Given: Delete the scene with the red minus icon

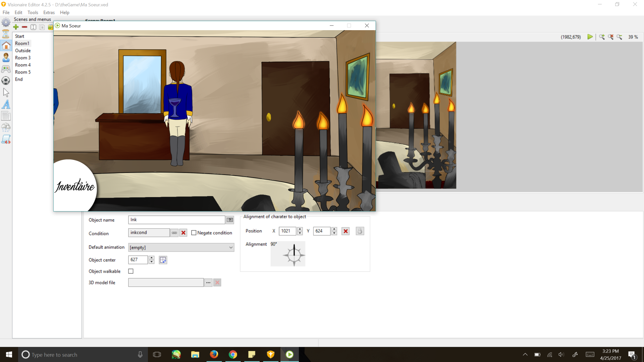Looking at the screenshot, I should [x=24, y=27].
